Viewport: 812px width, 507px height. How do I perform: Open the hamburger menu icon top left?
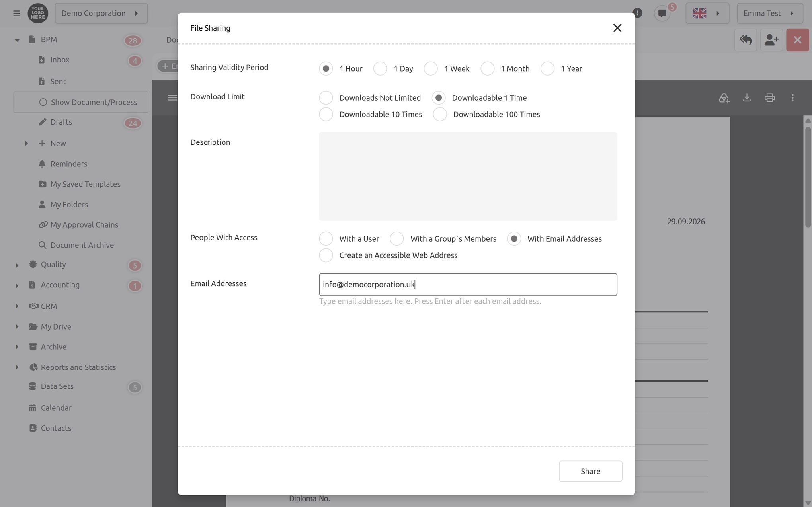[x=16, y=13]
